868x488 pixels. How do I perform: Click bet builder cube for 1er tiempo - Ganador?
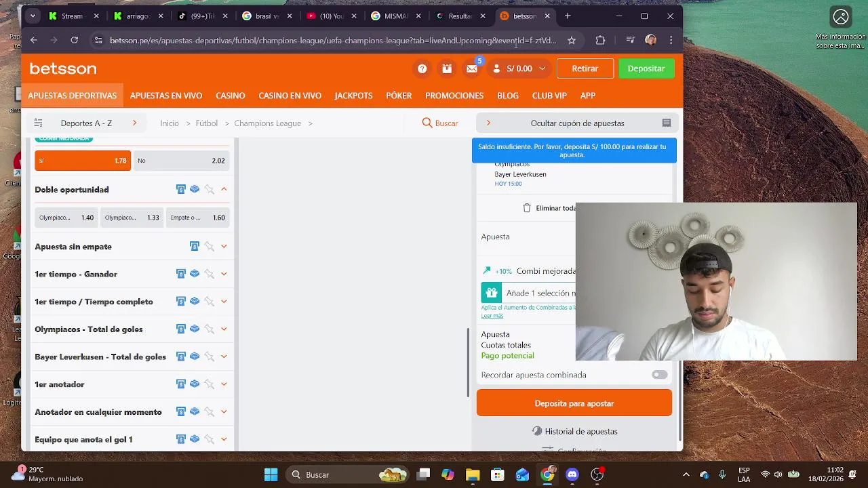tap(195, 274)
